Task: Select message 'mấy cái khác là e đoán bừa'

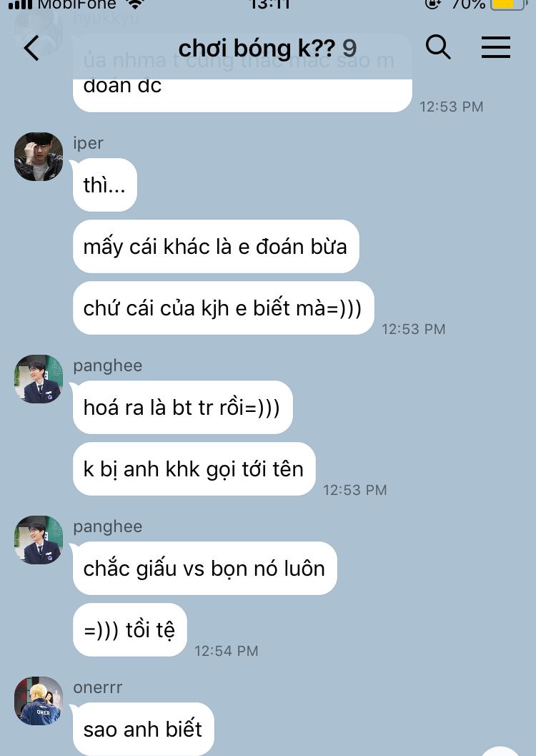Action: (x=216, y=246)
